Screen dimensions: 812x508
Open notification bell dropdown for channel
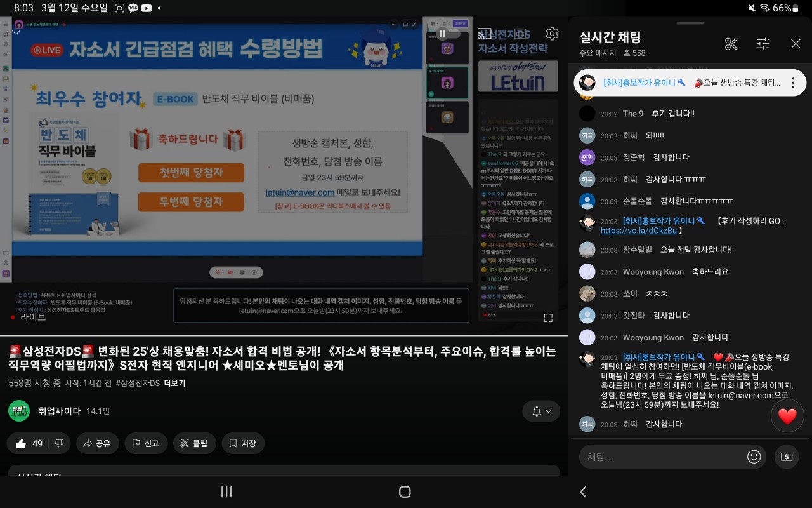541,411
